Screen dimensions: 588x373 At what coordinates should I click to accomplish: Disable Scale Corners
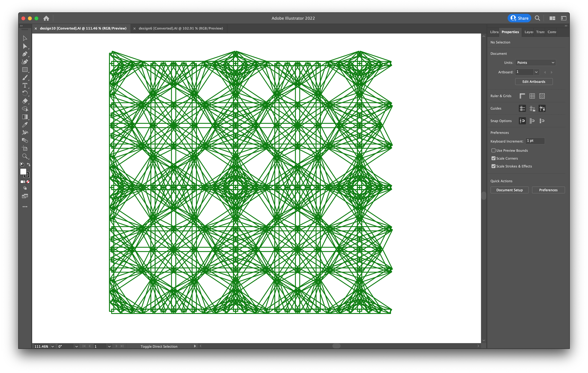(494, 158)
